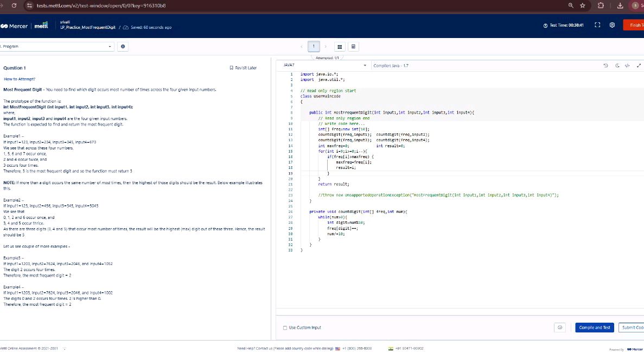Click How to Attempt? link

pyautogui.click(x=20, y=79)
